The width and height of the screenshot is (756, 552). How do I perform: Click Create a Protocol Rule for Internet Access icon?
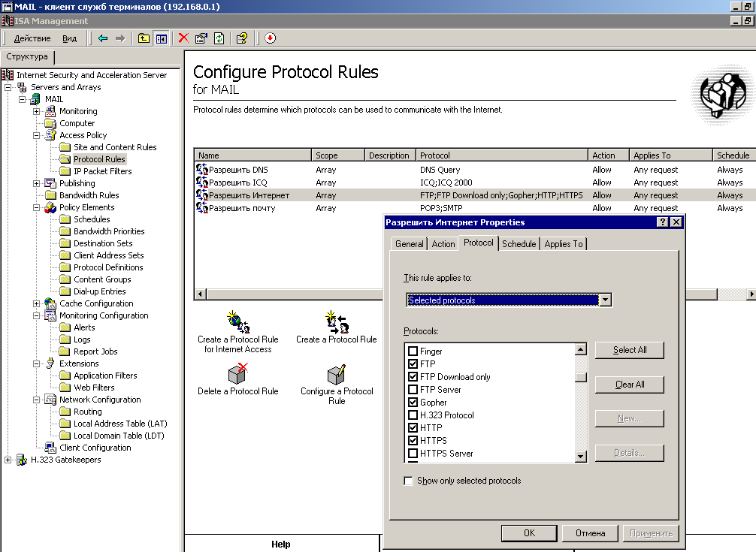[x=238, y=321]
